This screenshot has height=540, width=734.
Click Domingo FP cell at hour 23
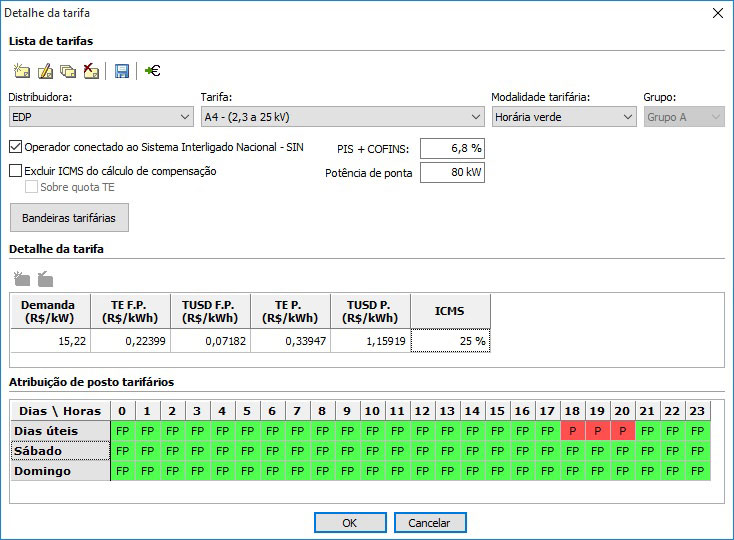[698, 471]
